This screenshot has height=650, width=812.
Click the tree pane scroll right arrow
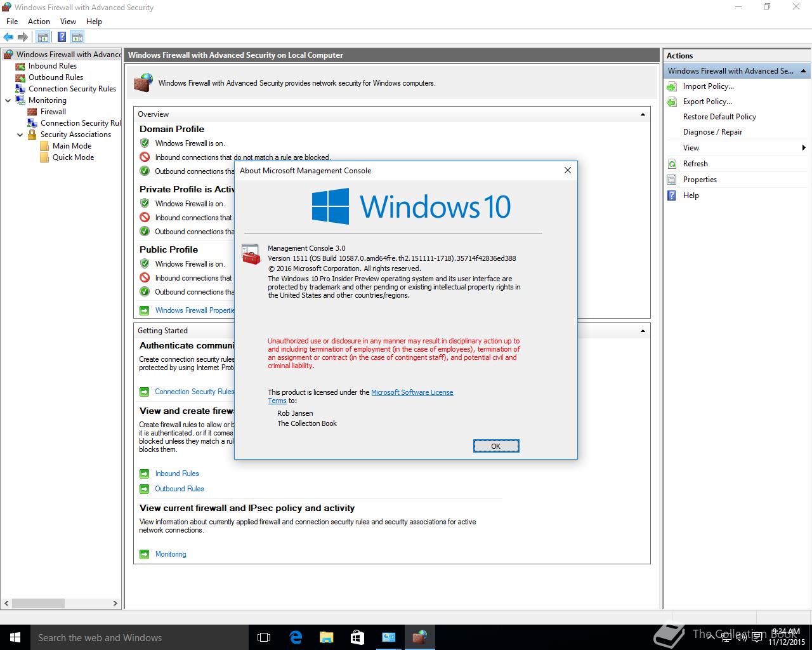(115, 603)
